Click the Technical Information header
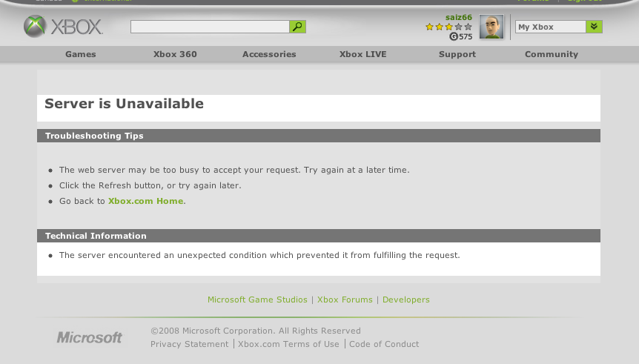The width and height of the screenshot is (639, 364). (x=96, y=236)
